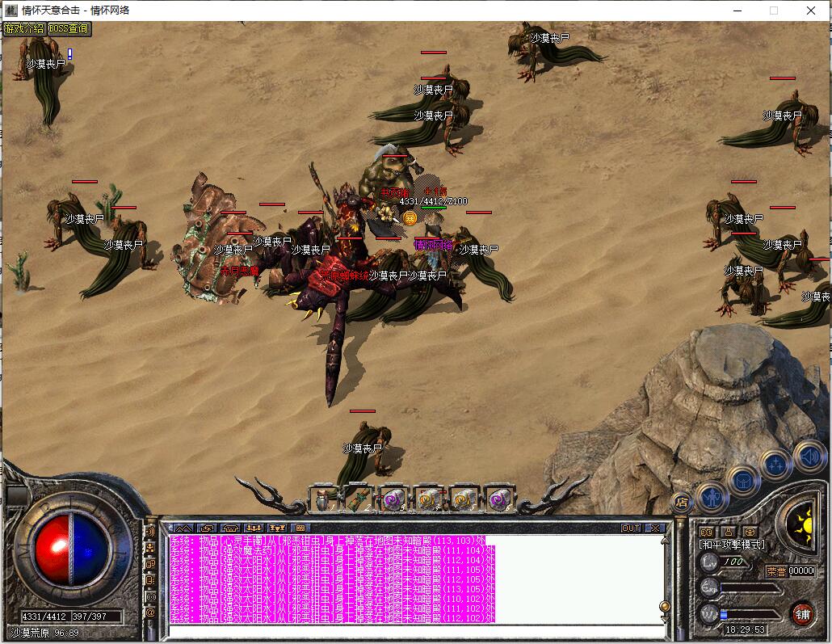Toggle the nearby radio-wave chat channel icon
This screenshot has height=644, width=832.
pyautogui.click(x=151, y=596)
